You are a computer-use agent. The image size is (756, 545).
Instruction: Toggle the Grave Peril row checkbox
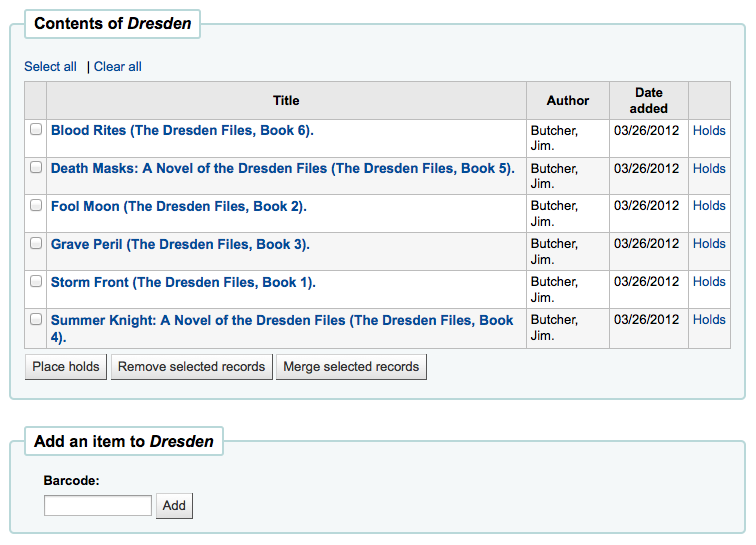coord(36,244)
